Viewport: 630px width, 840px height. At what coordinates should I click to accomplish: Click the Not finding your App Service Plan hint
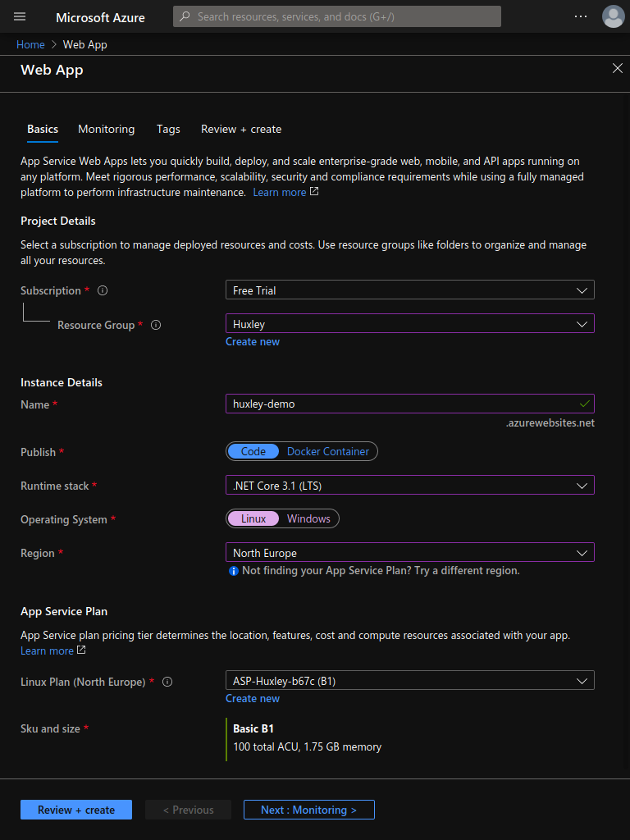(381, 571)
